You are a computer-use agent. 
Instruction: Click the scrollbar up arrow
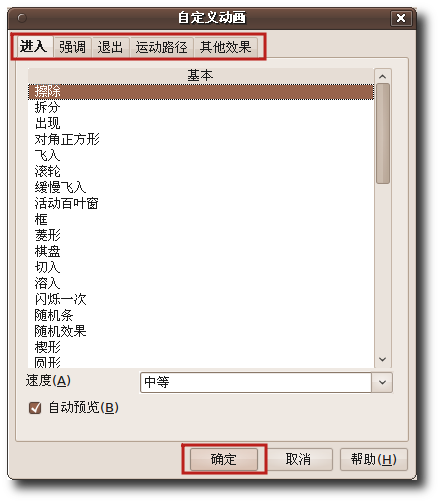click(383, 76)
